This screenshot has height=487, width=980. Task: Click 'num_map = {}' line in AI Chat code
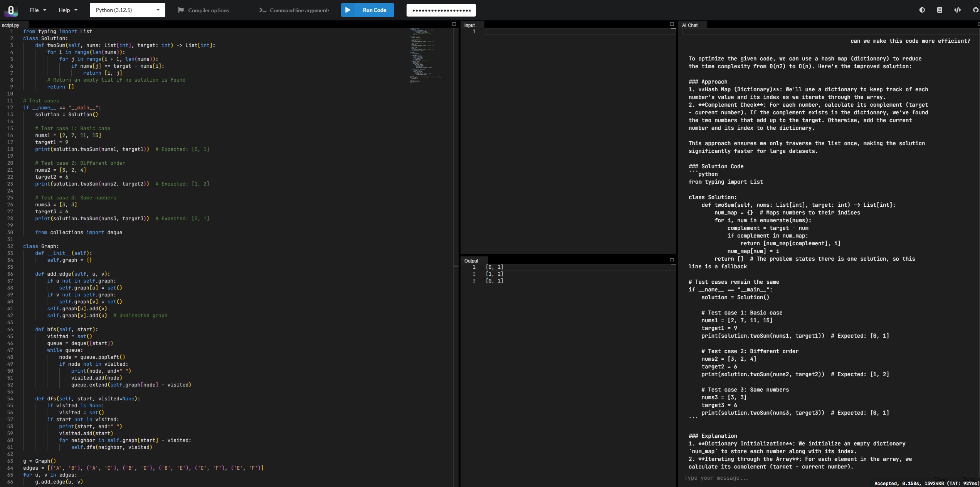[787, 213]
